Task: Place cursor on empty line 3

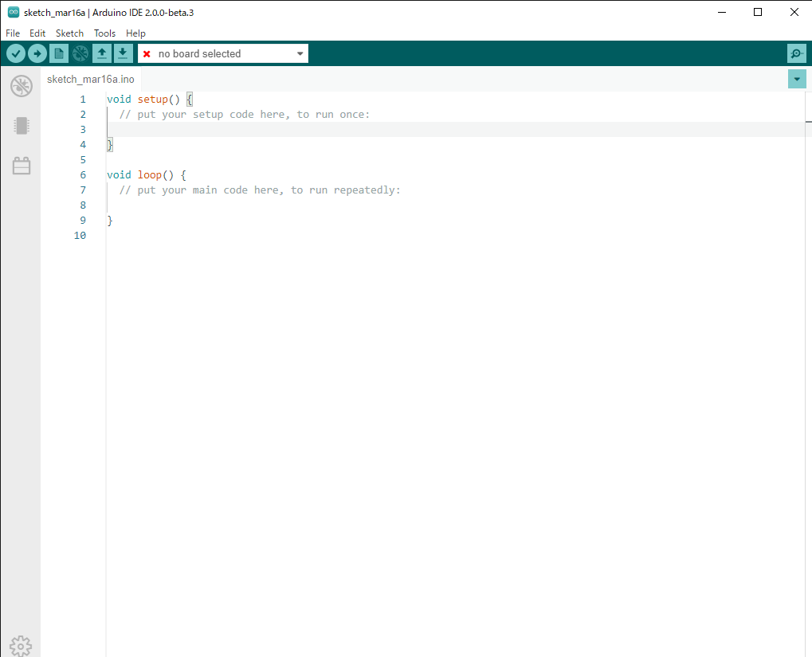Action: pos(456,130)
